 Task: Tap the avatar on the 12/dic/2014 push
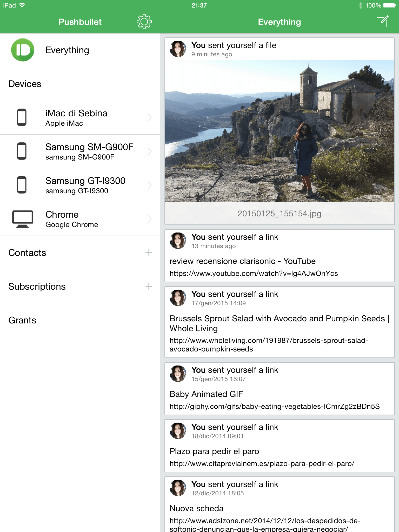(178, 488)
